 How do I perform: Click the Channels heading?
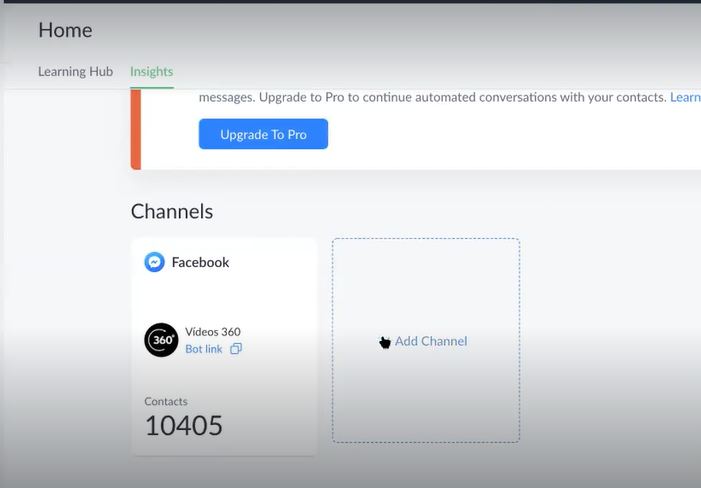tap(172, 211)
